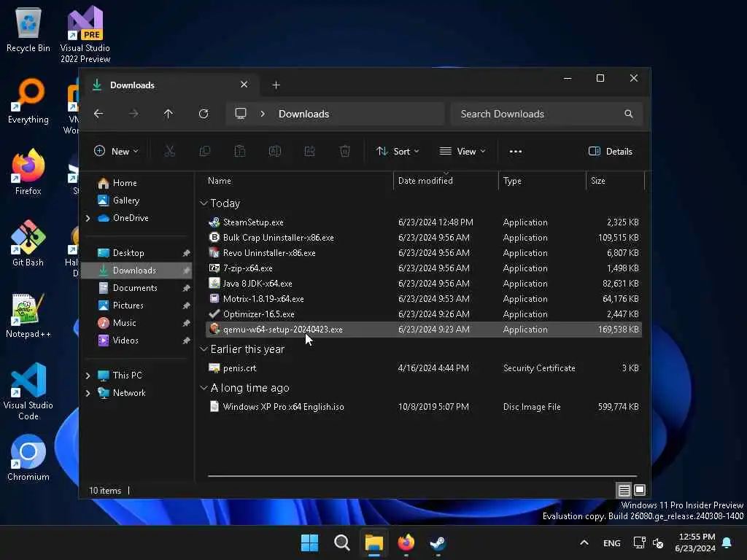Collapse the Earlier this year group
The image size is (747, 560).
pos(204,349)
